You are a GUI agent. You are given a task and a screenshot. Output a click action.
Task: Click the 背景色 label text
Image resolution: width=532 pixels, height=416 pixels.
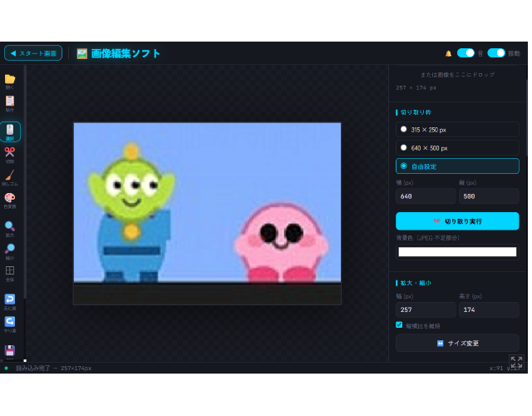pyautogui.click(x=427, y=238)
